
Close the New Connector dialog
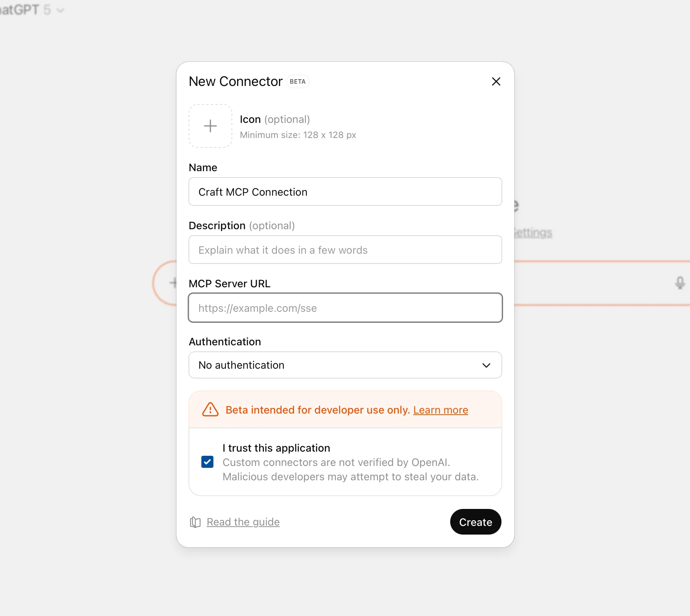click(496, 81)
